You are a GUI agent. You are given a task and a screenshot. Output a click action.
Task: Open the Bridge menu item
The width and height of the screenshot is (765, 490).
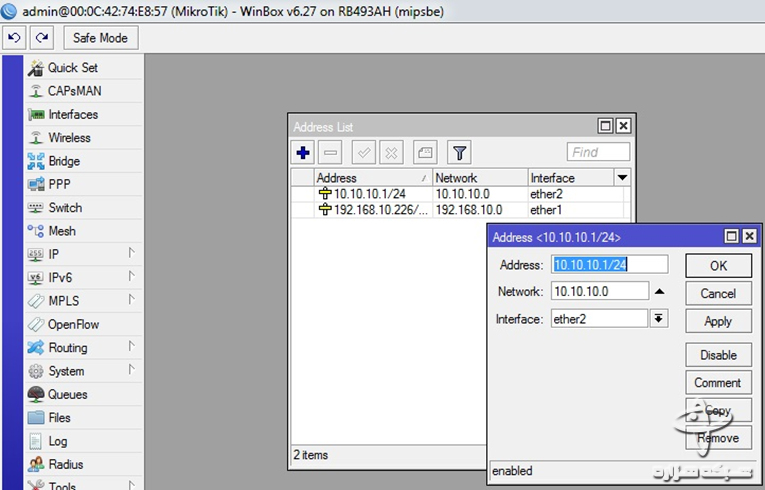pyautogui.click(x=64, y=161)
